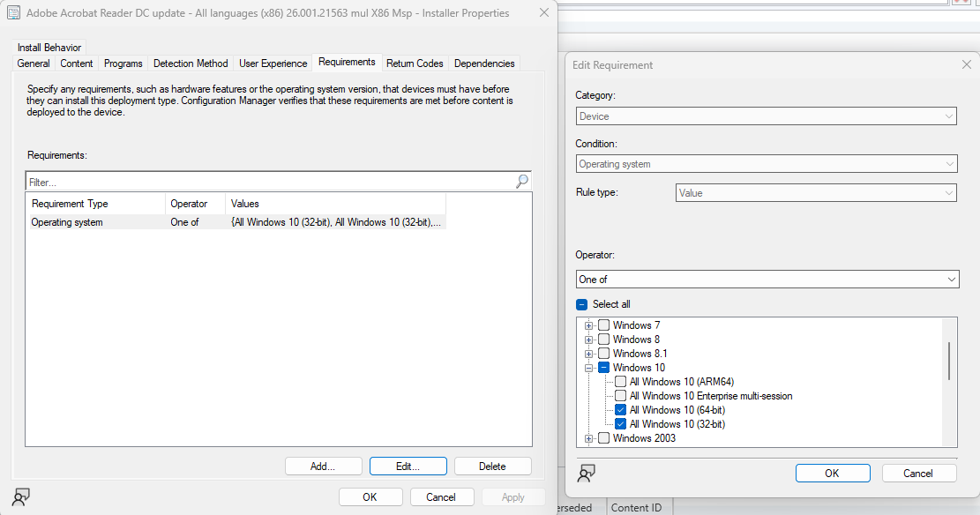The width and height of the screenshot is (980, 515).
Task: Click the feedback icon in Installer Properties window
Action: pyautogui.click(x=20, y=497)
